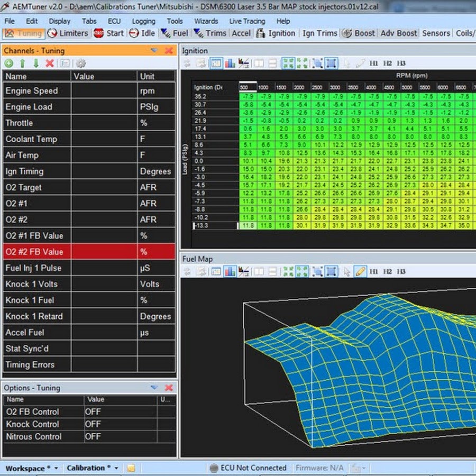476x476 pixels.
Task: Switch to the Fuel tab
Action: pyautogui.click(x=174, y=33)
